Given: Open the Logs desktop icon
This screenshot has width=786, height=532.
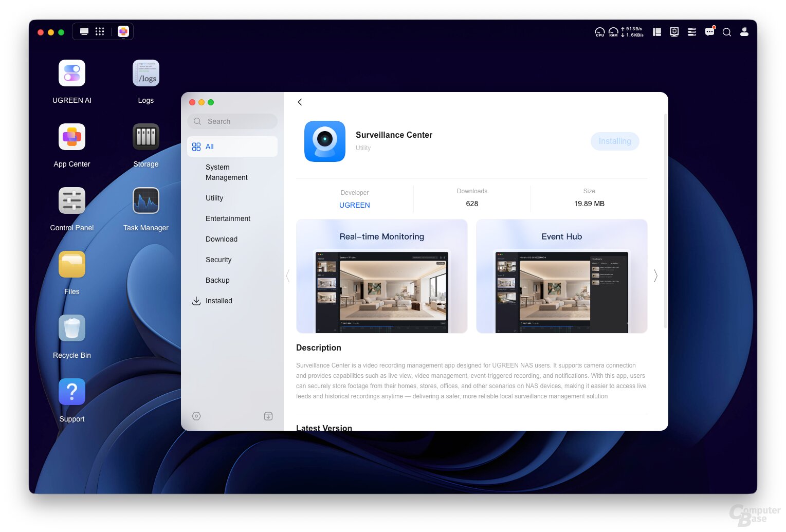Looking at the screenshot, I should [146, 74].
